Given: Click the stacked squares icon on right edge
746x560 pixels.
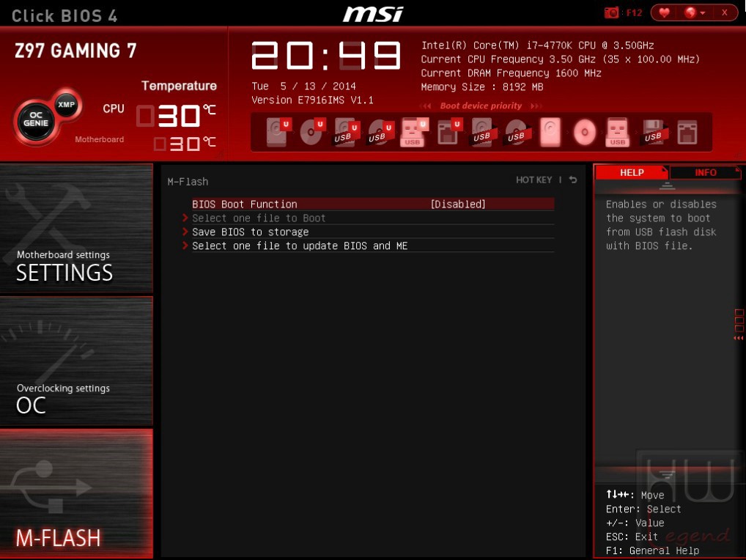Looking at the screenshot, I should (x=739, y=320).
